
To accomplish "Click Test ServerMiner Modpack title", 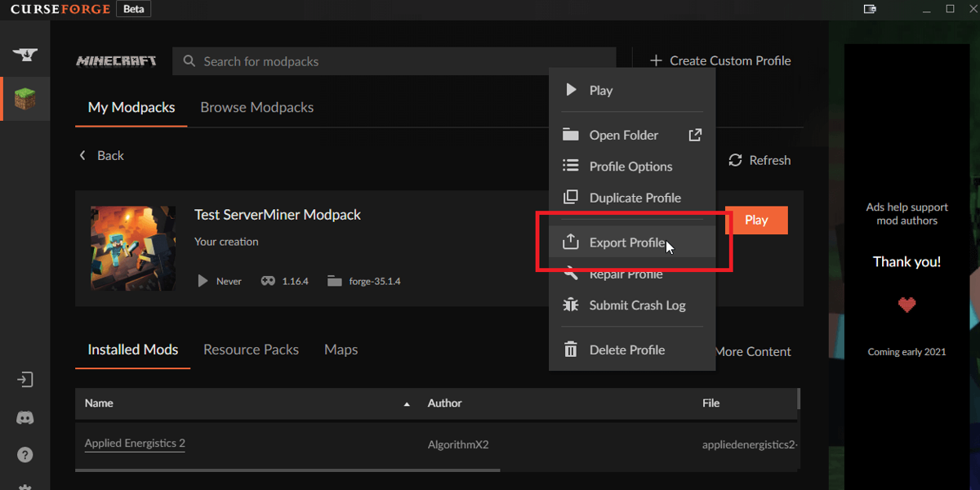I will coord(278,215).
